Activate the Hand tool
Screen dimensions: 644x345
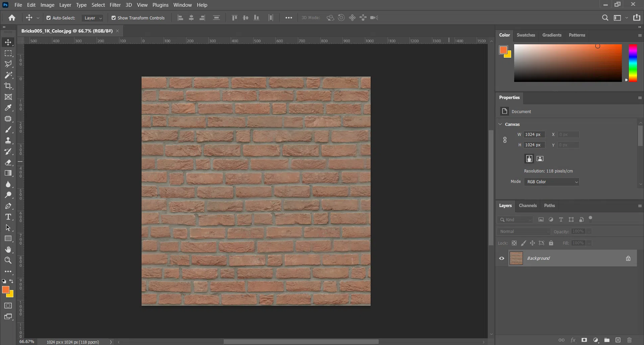coord(8,249)
